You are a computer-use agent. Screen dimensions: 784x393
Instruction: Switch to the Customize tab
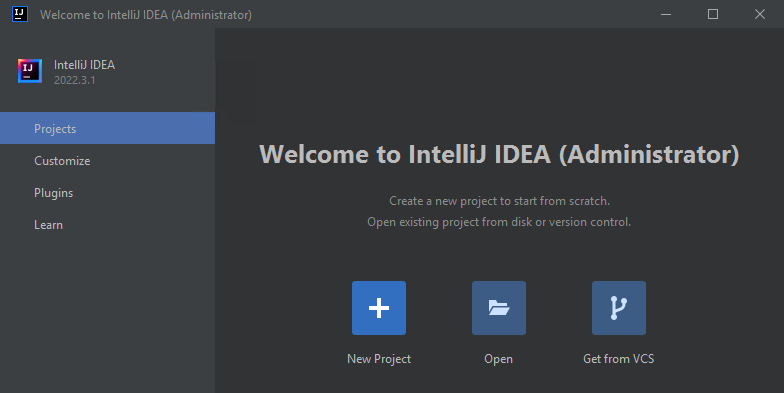108,160
